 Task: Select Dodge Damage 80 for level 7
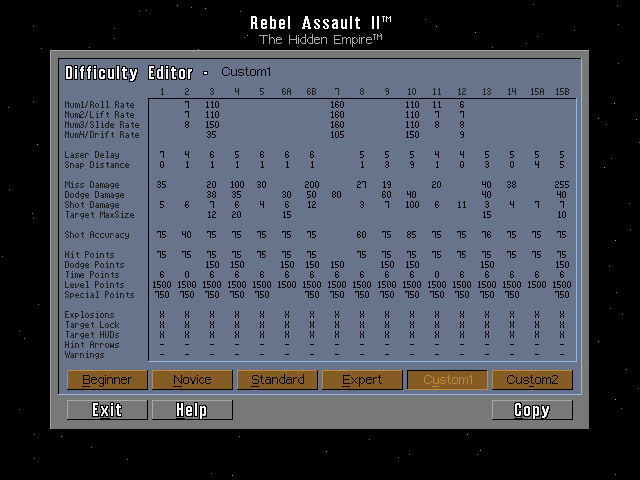tap(336, 195)
